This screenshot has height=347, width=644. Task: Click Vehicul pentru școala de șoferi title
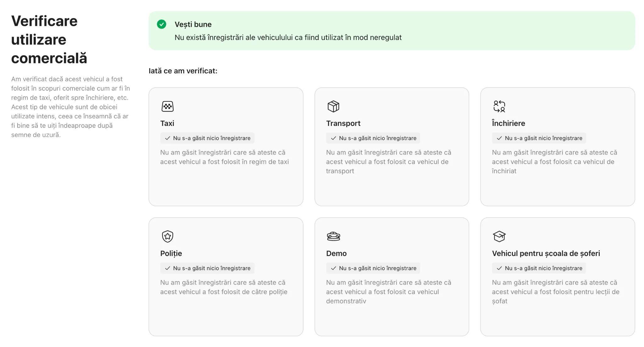click(546, 253)
